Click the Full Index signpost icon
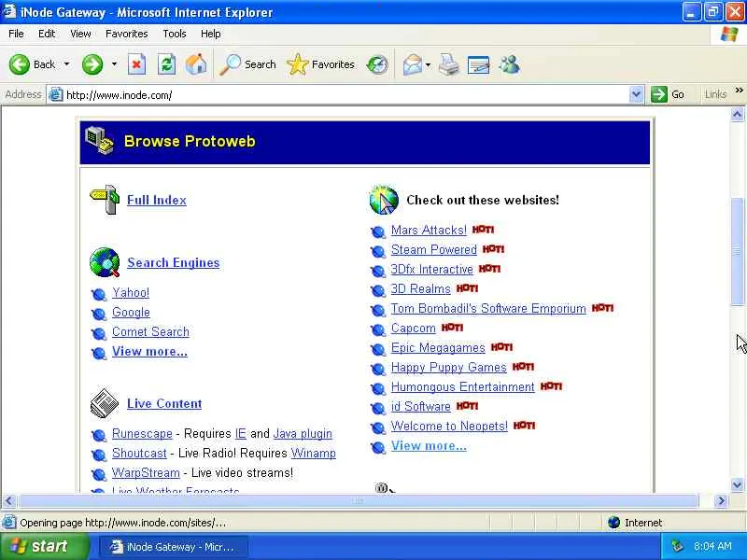 coord(105,199)
